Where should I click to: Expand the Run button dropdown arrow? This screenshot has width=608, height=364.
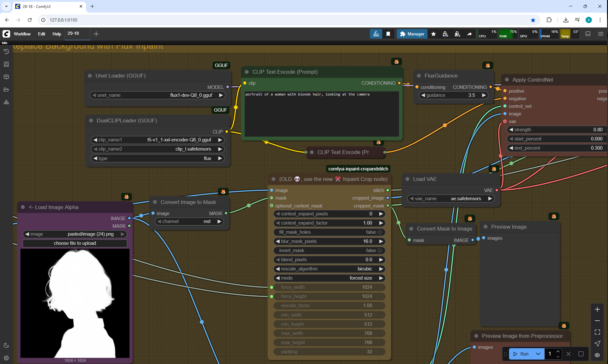coord(538,354)
